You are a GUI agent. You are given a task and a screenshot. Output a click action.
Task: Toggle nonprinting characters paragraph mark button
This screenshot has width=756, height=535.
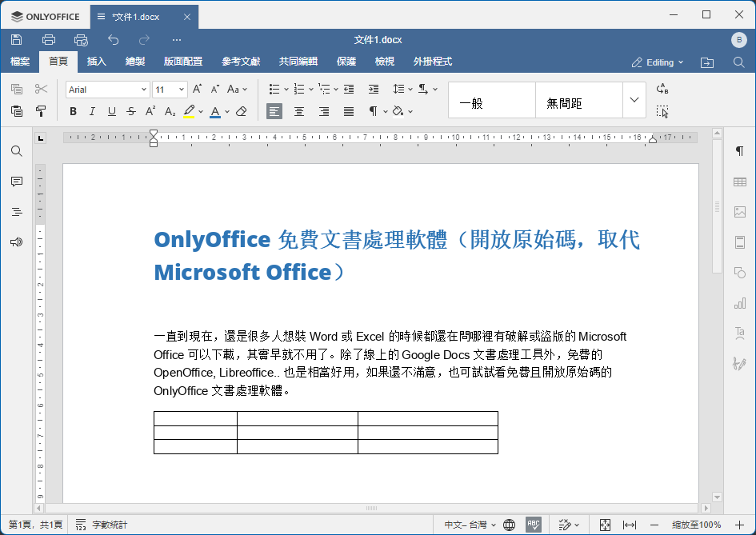tap(374, 111)
